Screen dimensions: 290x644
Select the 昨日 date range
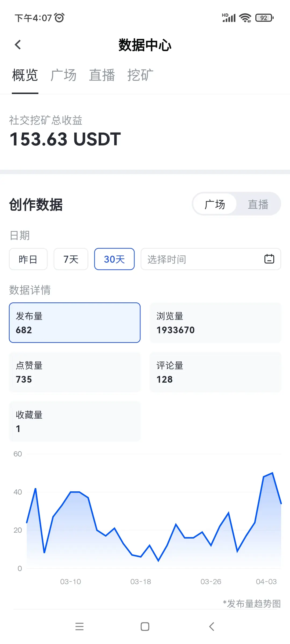click(x=28, y=259)
